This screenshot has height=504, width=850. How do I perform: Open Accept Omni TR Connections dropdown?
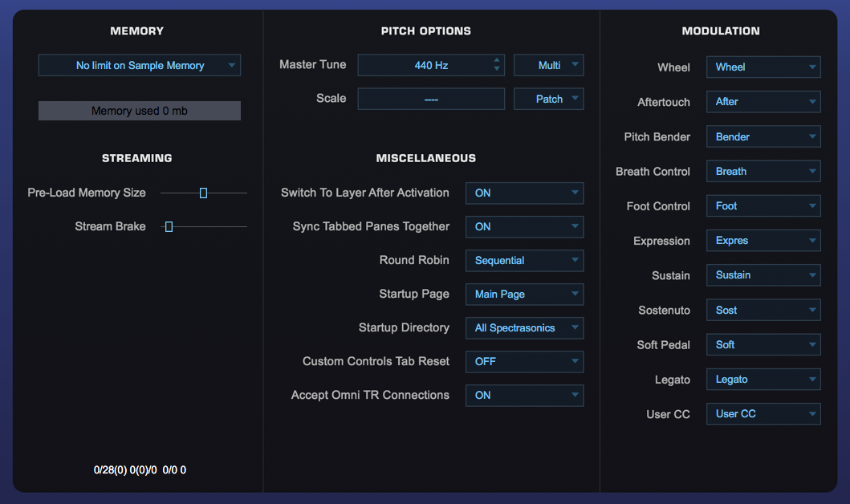(x=524, y=395)
